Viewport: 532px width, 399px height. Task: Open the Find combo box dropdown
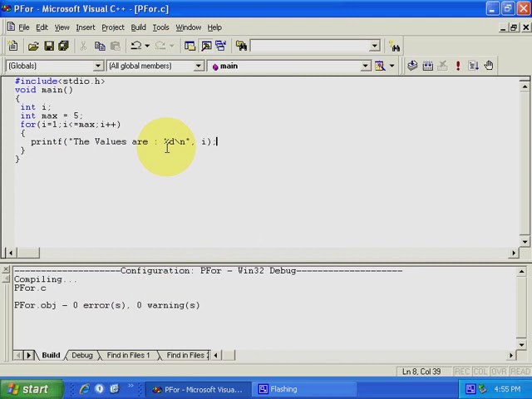[375, 46]
